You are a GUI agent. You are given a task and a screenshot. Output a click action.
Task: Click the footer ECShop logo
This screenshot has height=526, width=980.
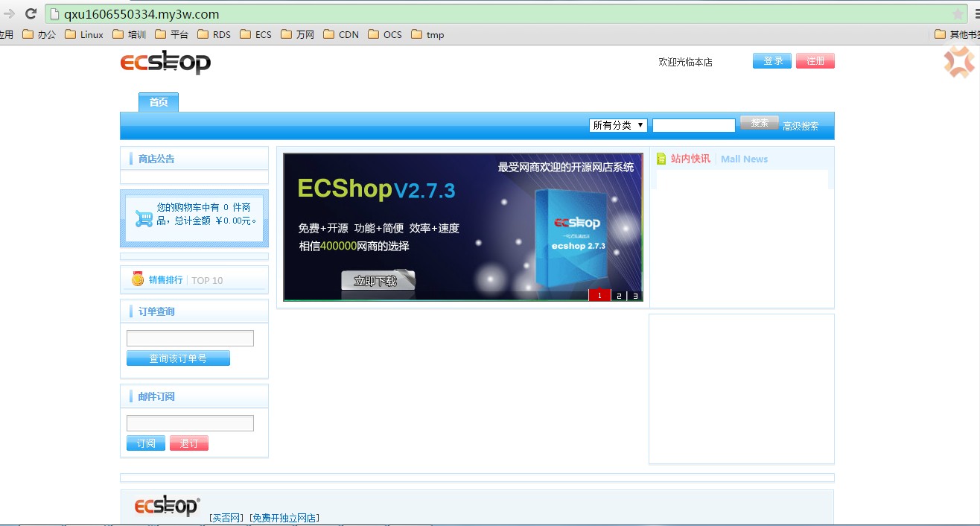(x=167, y=506)
